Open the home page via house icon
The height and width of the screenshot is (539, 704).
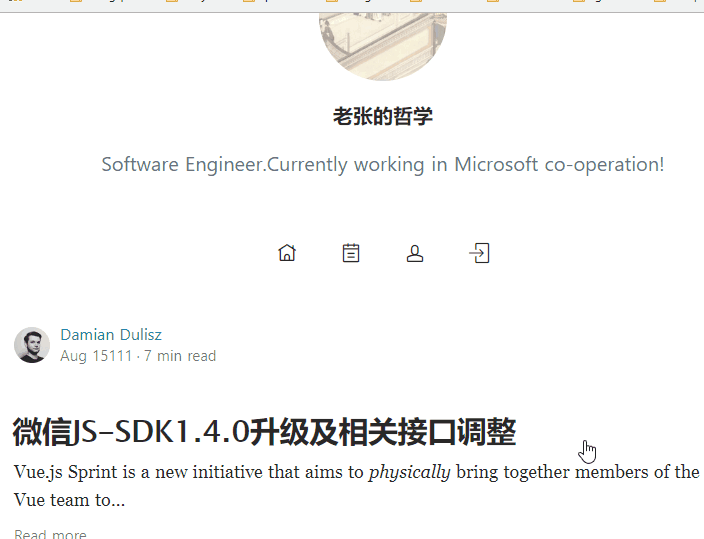pyautogui.click(x=287, y=253)
